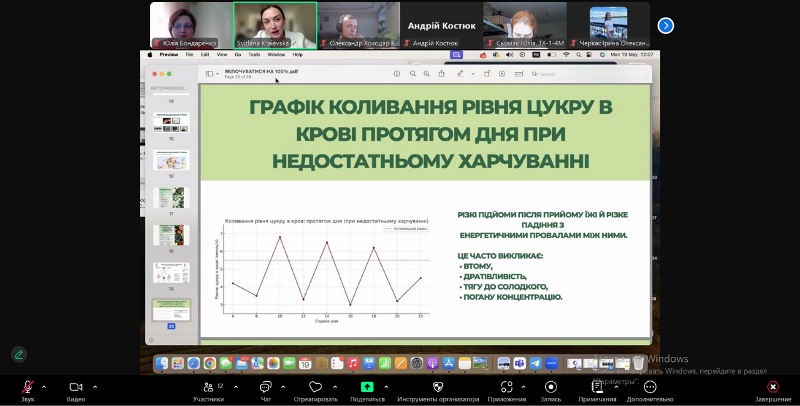Select page 15 thumbnail in sidebar
This screenshot has height=406, width=800.
coord(171,122)
